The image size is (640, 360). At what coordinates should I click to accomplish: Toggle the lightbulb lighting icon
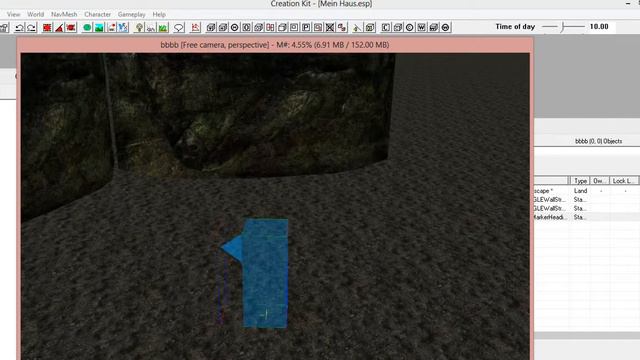(139, 28)
